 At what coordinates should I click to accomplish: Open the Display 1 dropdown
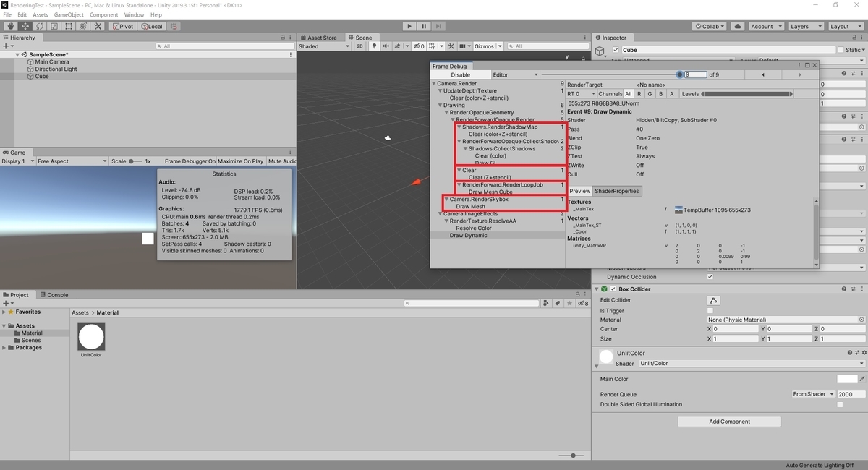[17, 161]
